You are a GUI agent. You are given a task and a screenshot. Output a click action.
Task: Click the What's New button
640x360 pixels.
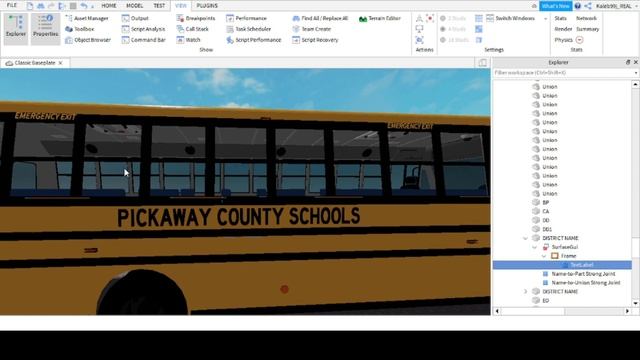pyautogui.click(x=556, y=6)
